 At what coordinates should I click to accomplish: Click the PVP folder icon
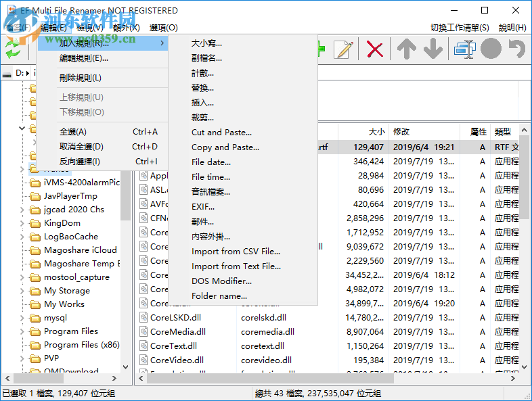pyautogui.click(x=35, y=358)
